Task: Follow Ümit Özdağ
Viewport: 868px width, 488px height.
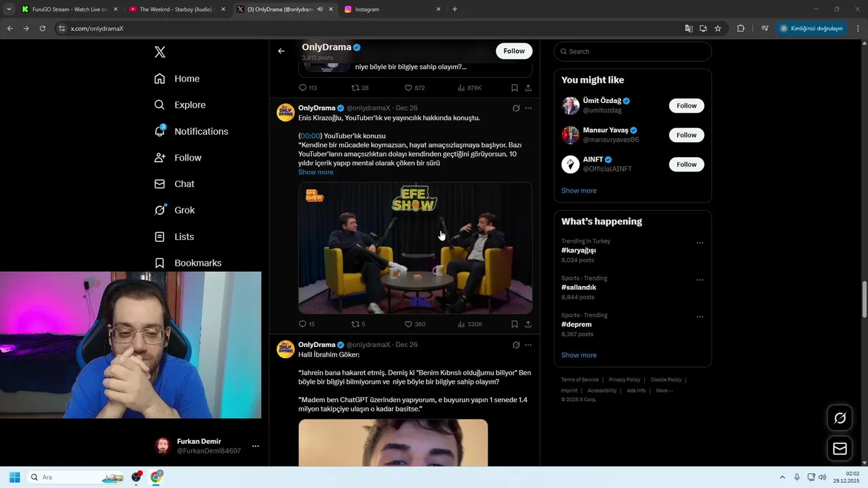Action: tap(686, 106)
